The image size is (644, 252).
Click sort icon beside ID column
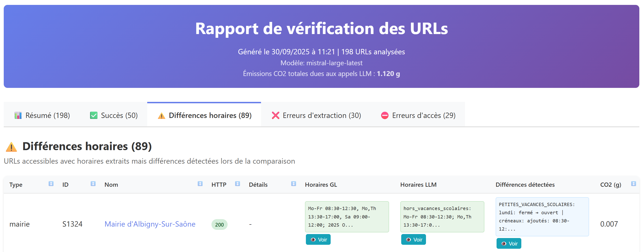pos(93,184)
